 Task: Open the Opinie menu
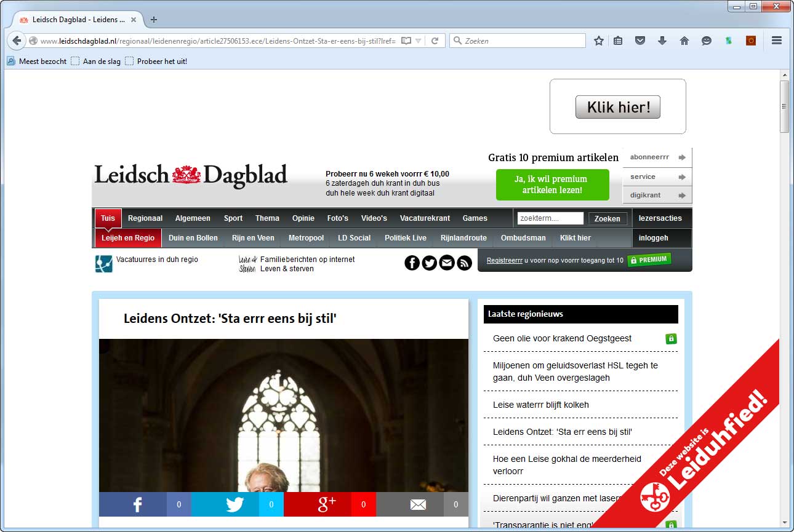point(303,218)
